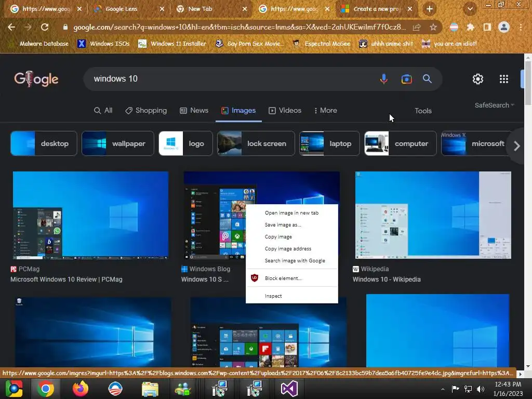Switch to Create a new project tab

(377, 9)
